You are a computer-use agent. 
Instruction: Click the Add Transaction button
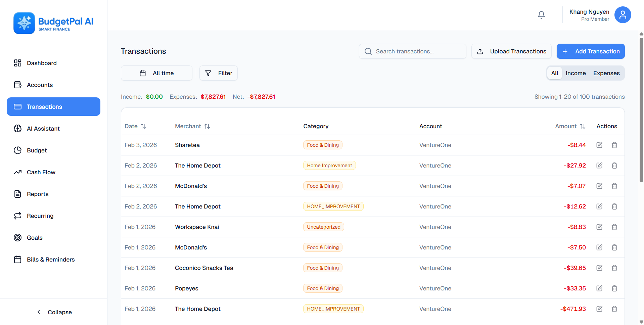[x=590, y=51]
